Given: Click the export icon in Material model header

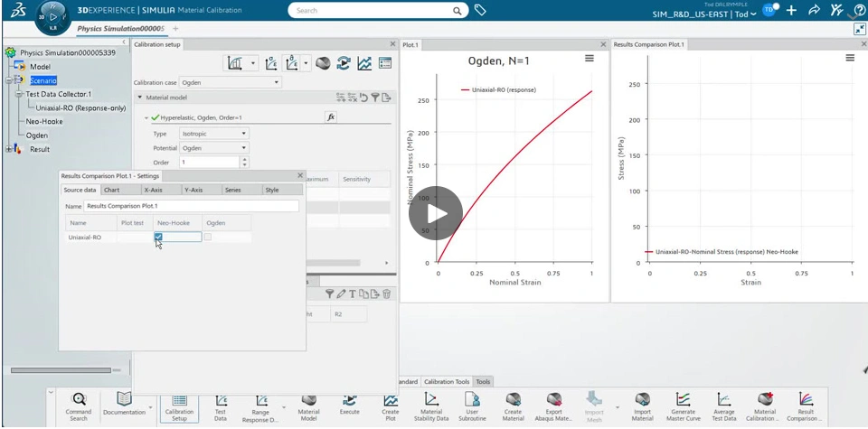Looking at the screenshot, I should coord(386,98).
